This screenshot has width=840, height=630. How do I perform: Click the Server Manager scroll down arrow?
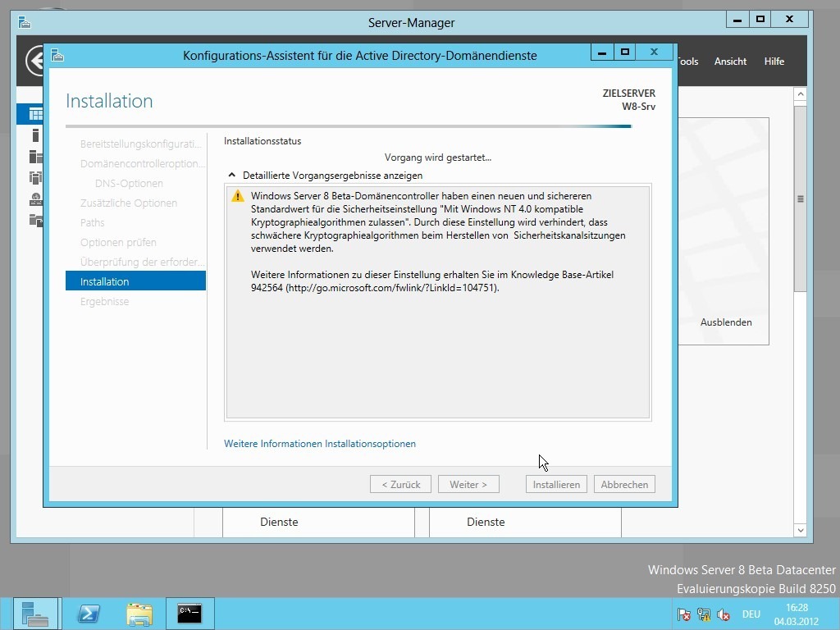(801, 531)
